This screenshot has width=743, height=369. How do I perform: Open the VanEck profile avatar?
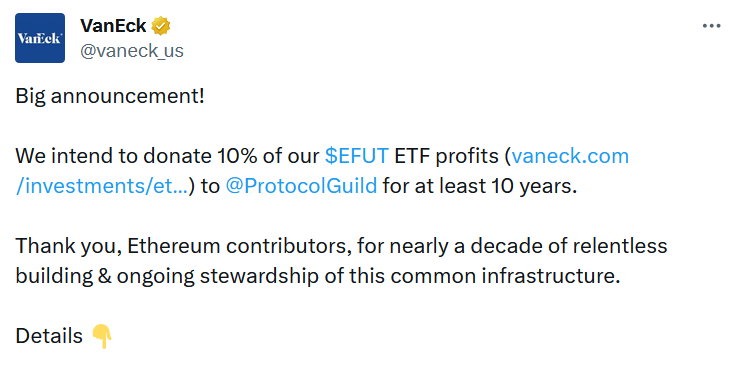pyautogui.click(x=40, y=38)
